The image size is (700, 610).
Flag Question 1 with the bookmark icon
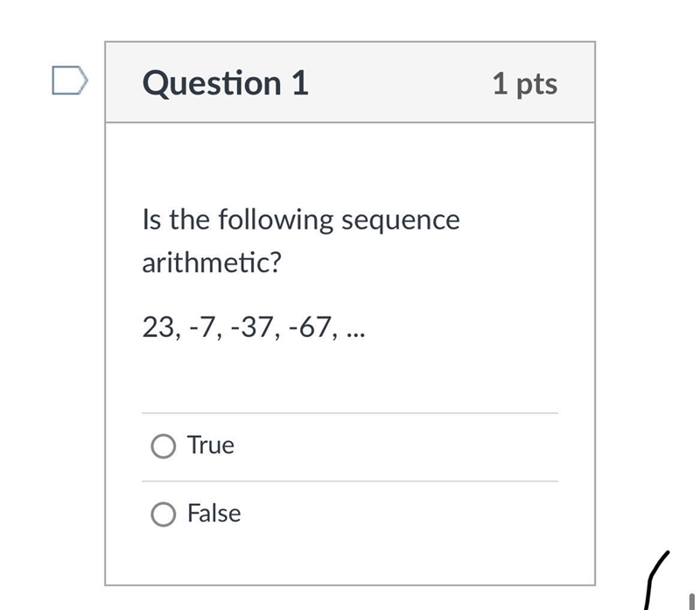point(70,81)
